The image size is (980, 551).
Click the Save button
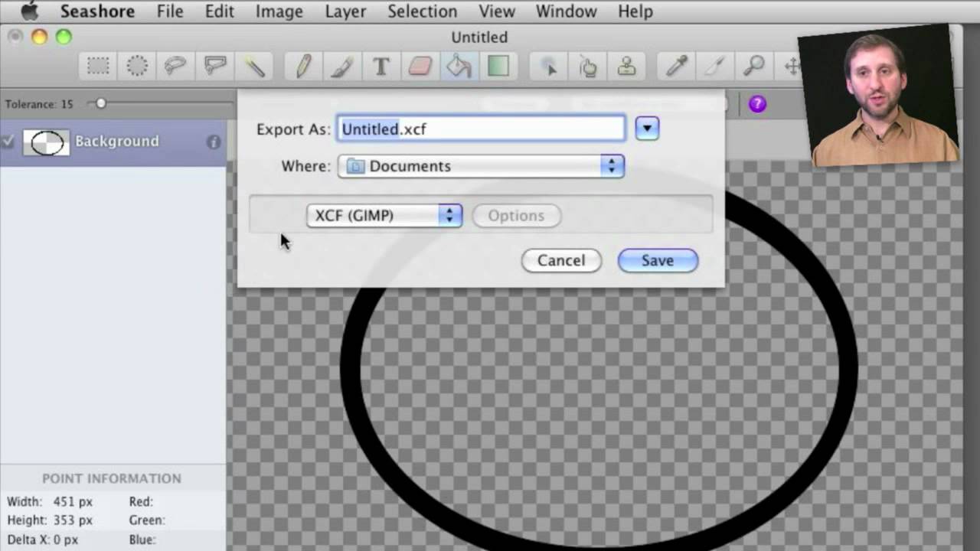click(x=658, y=261)
